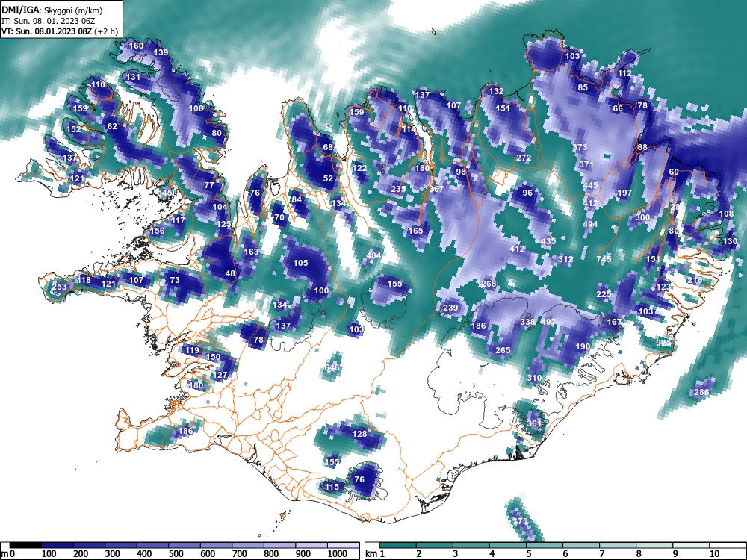Viewport: 747px width, 560px height.
Task: Click the visibility value '118' on the map
Action: [x=84, y=280]
